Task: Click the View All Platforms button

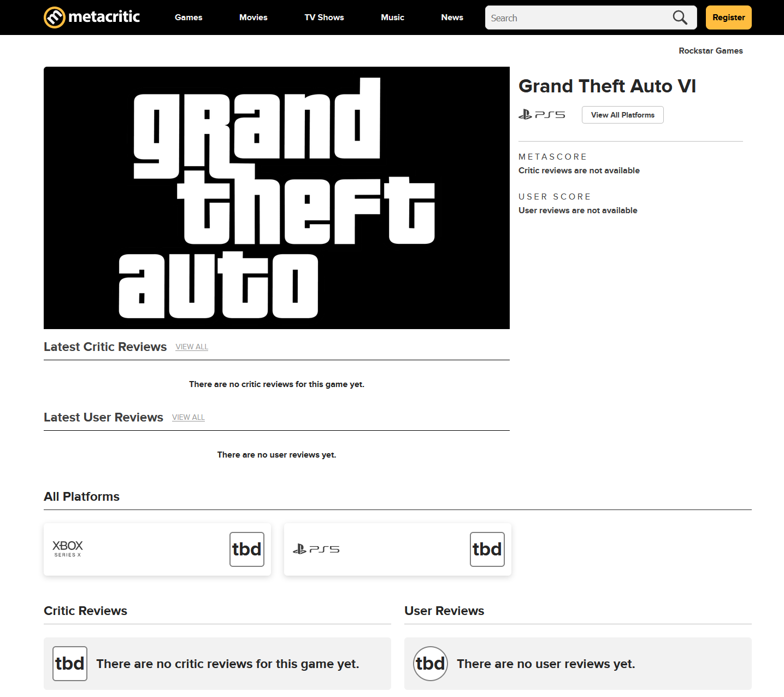Action: tap(623, 115)
